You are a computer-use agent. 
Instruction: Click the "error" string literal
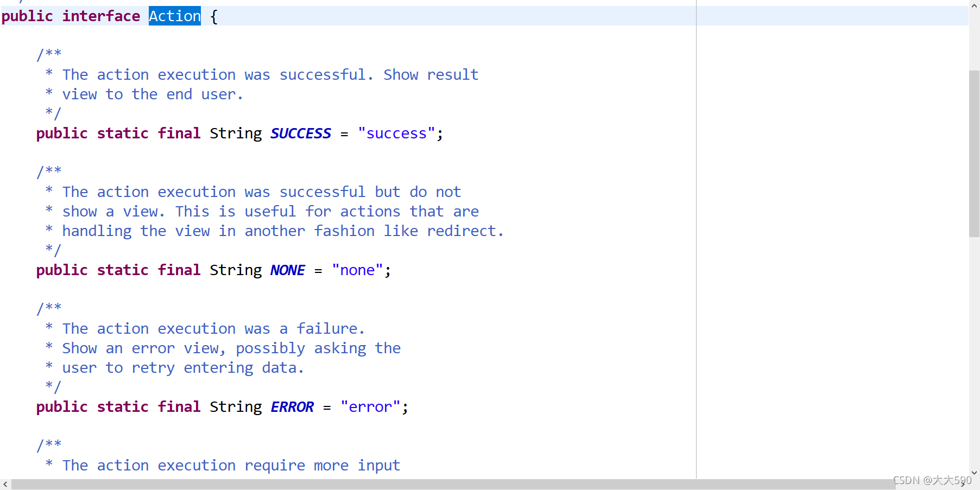click(x=370, y=407)
